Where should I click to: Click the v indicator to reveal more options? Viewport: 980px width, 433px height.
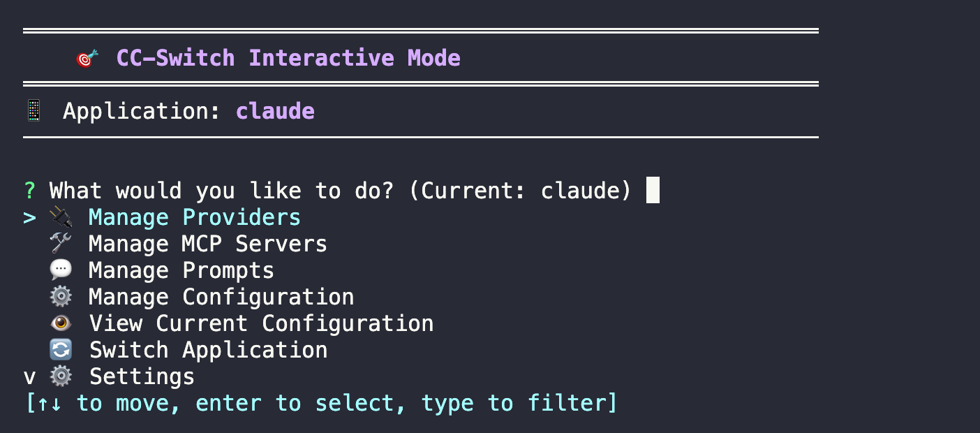[28, 376]
